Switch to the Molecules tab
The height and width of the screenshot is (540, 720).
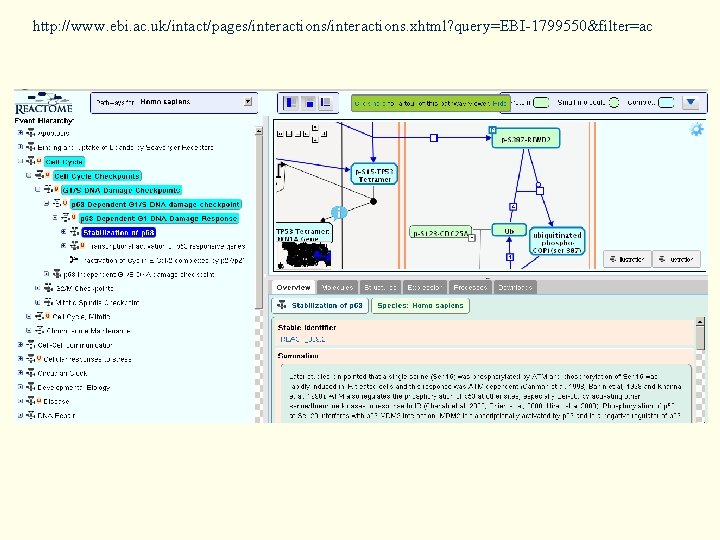pos(338,287)
